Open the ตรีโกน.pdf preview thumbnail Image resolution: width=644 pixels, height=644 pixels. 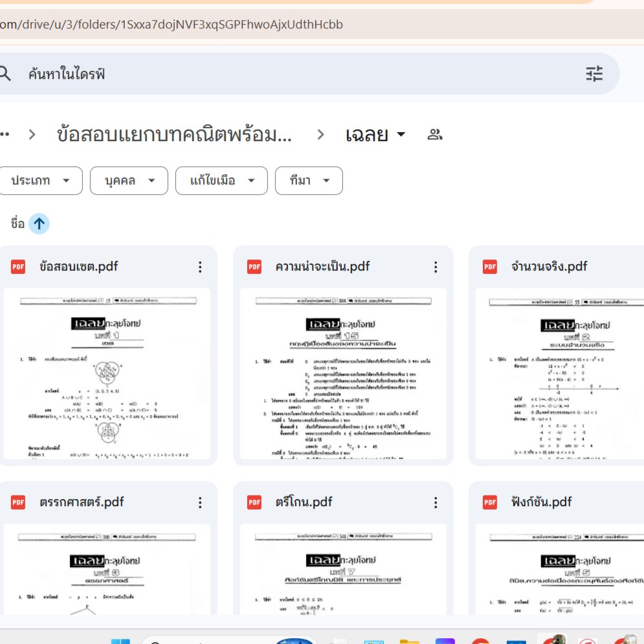pos(343,570)
